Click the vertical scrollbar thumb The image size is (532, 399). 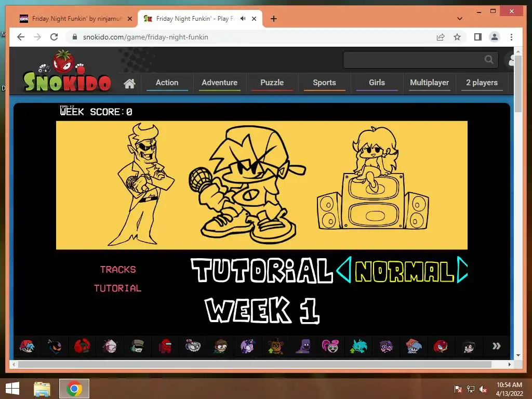click(x=518, y=84)
